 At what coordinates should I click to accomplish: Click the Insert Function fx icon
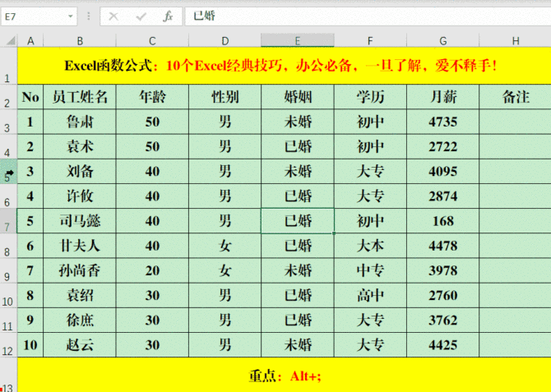click(168, 16)
